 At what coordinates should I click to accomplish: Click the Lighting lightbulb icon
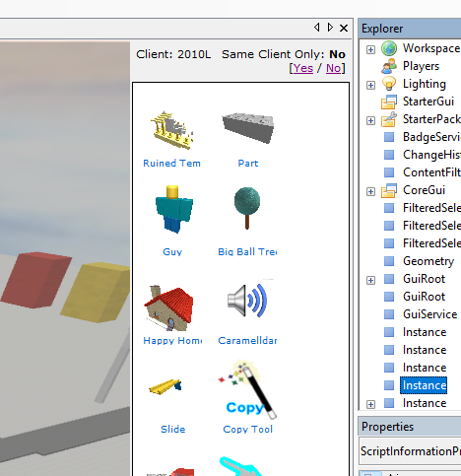coord(389,84)
